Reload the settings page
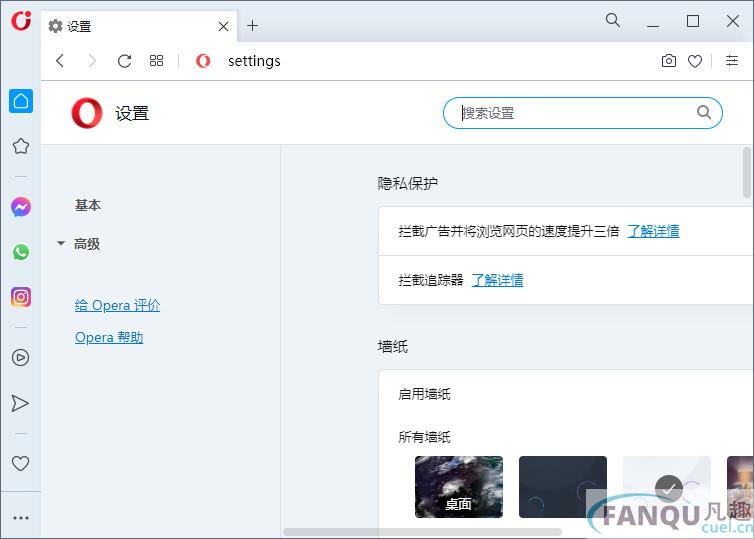The image size is (754, 539). pyautogui.click(x=125, y=61)
